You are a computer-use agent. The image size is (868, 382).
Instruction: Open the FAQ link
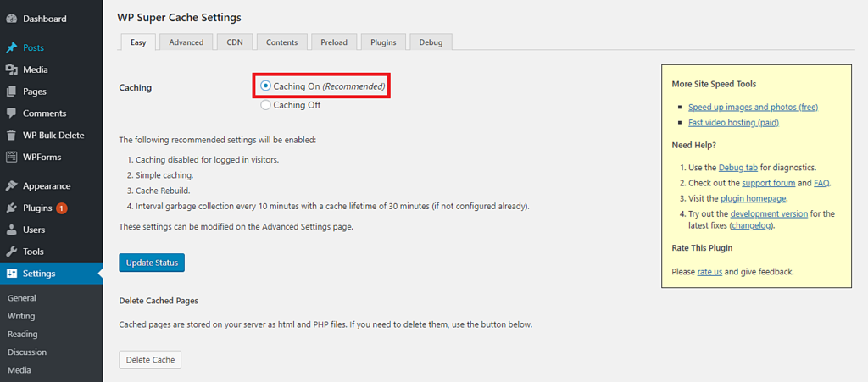point(821,182)
